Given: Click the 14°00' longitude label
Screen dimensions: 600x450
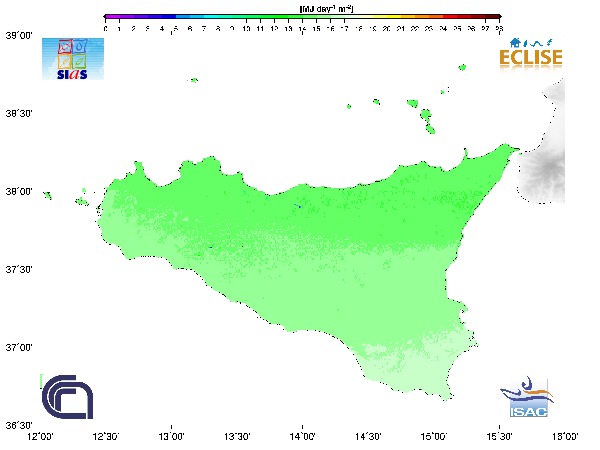Looking at the screenshot, I should (303, 437).
